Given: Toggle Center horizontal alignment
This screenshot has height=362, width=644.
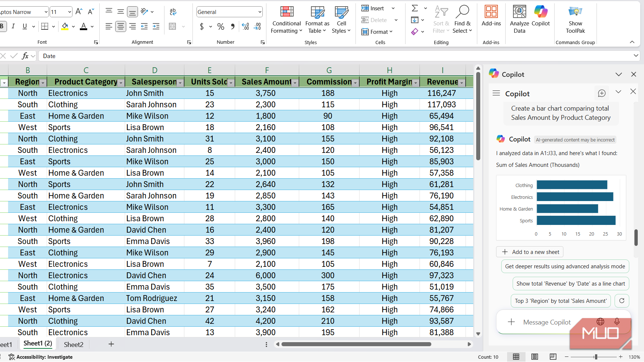Looking at the screenshot, I should (x=120, y=26).
